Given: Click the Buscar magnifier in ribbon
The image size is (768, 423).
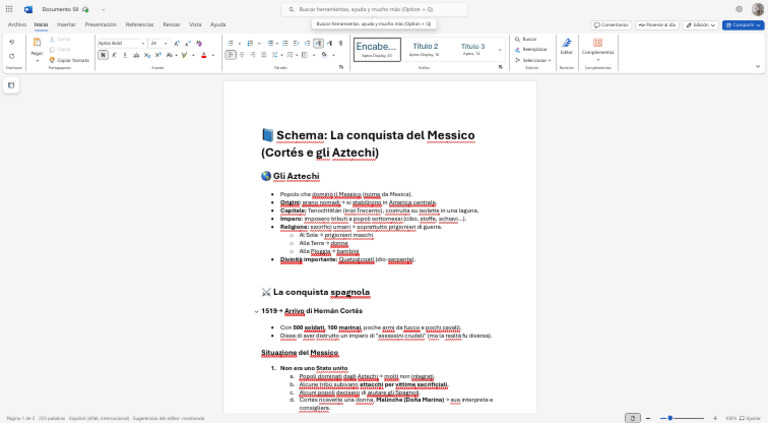Looking at the screenshot, I should (517, 39).
